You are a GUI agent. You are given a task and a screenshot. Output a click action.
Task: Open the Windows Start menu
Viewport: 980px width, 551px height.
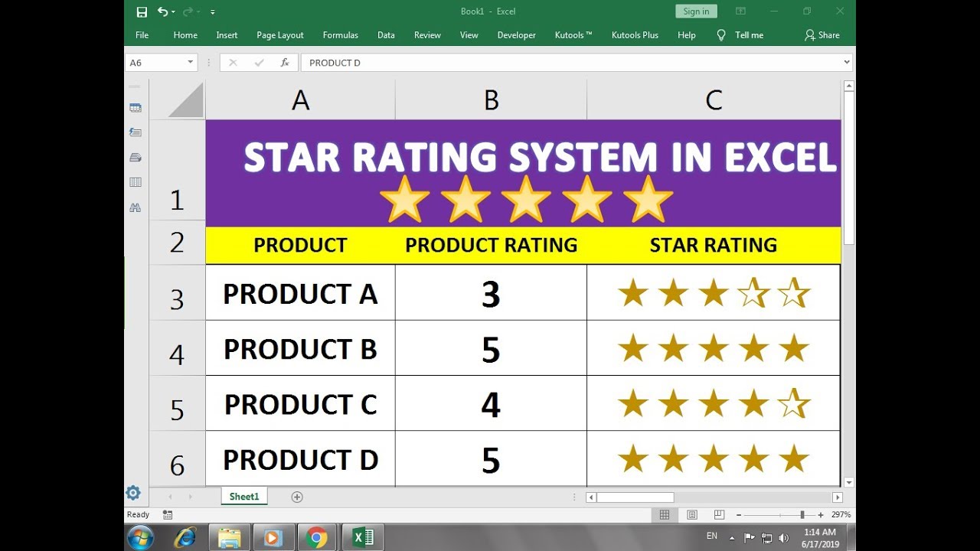(x=141, y=537)
